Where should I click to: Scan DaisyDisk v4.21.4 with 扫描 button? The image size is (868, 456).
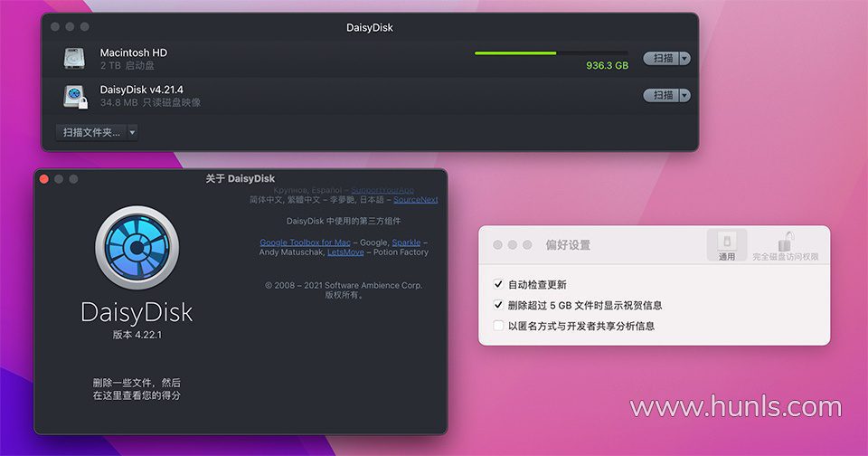click(x=662, y=95)
